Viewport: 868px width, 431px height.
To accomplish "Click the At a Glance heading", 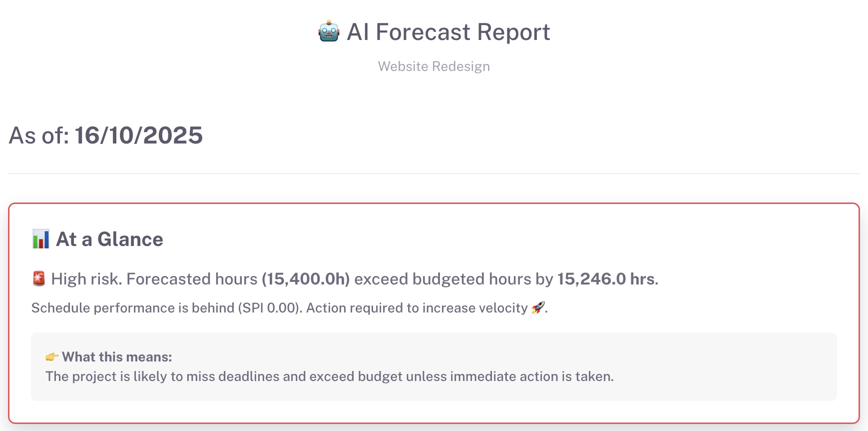I will tap(109, 239).
